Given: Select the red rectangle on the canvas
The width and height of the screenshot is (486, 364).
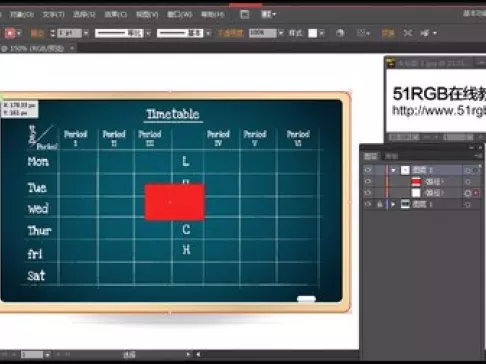Looking at the screenshot, I should 174,202.
